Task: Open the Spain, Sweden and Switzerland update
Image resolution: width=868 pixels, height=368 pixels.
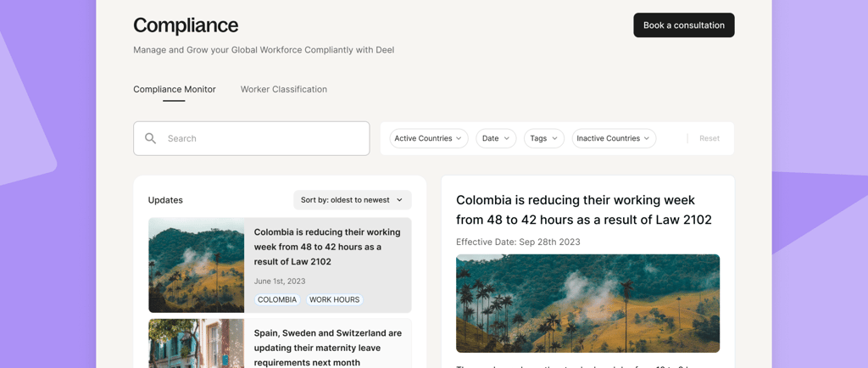Action: pos(327,347)
